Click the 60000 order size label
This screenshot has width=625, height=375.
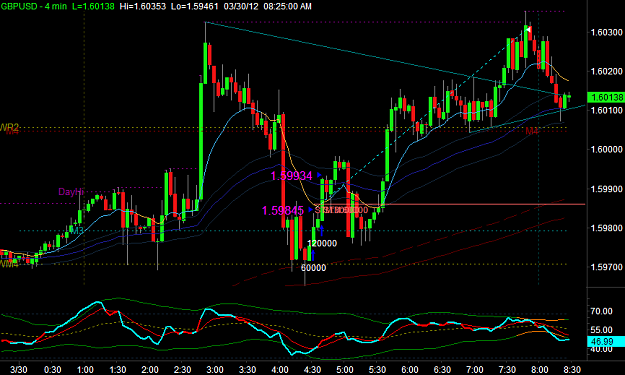coord(313,268)
